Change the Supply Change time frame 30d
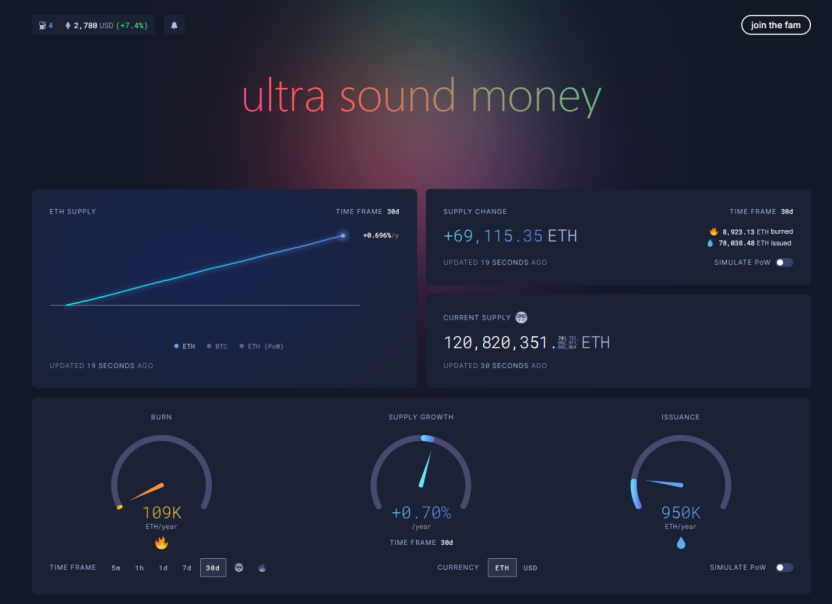 pyautogui.click(x=787, y=212)
